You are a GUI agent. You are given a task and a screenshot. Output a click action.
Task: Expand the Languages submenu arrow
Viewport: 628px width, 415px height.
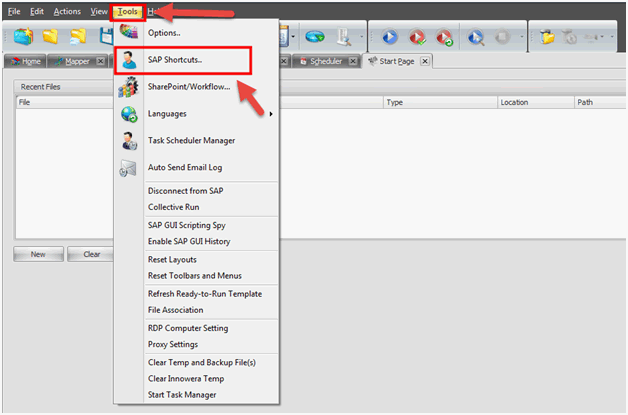(x=272, y=114)
